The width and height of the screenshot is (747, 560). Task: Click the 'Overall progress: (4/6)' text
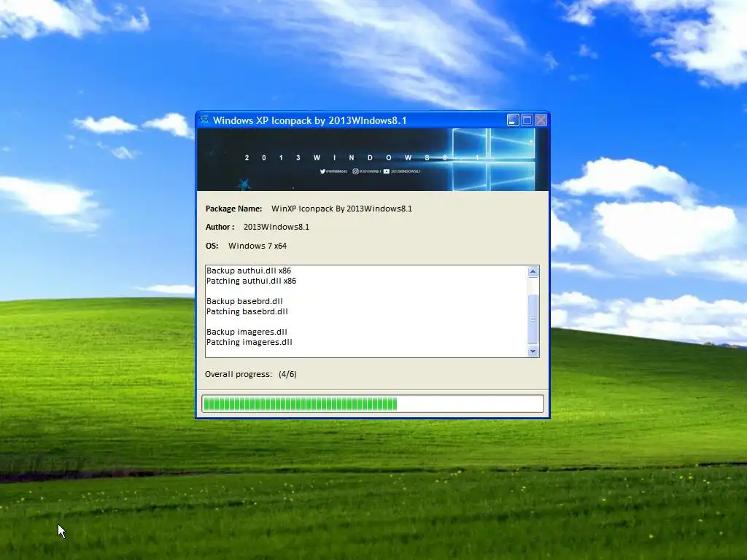click(x=251, y=374)
